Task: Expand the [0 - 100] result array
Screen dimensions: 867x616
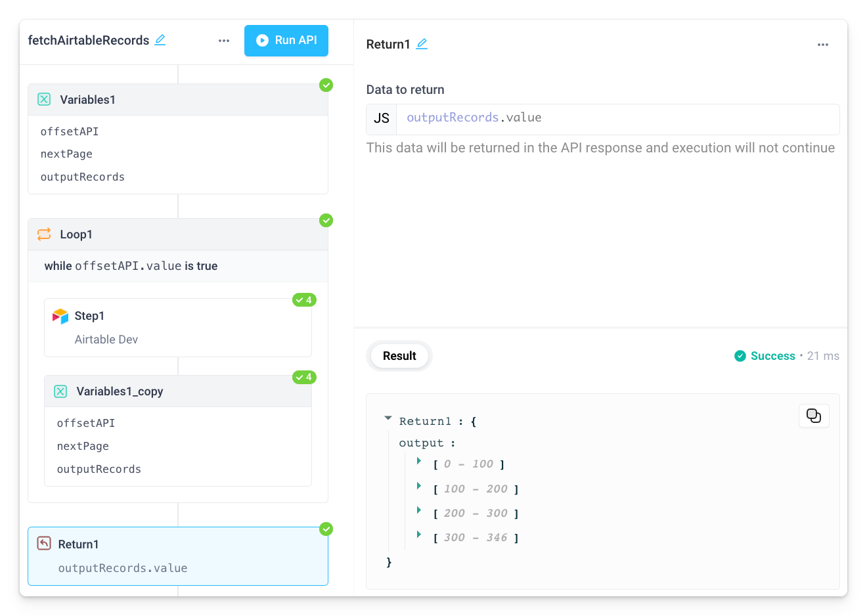Action: click(418, 463)
